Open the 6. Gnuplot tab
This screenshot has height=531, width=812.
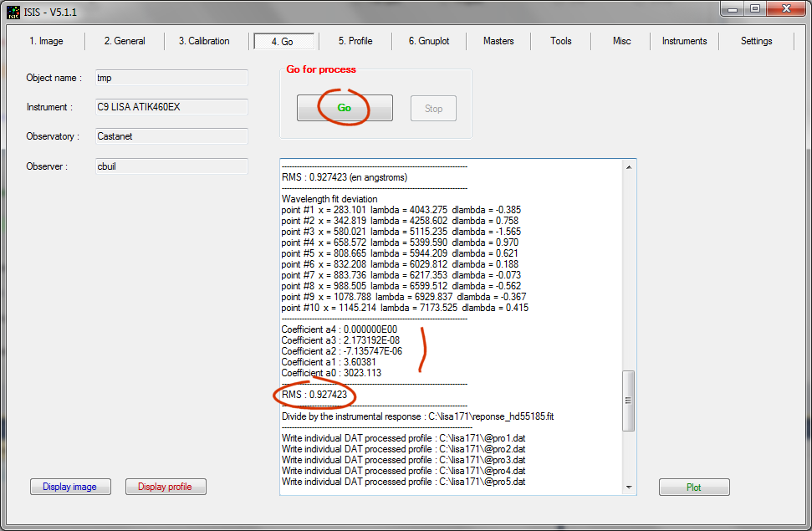click(x=428, y=41)
